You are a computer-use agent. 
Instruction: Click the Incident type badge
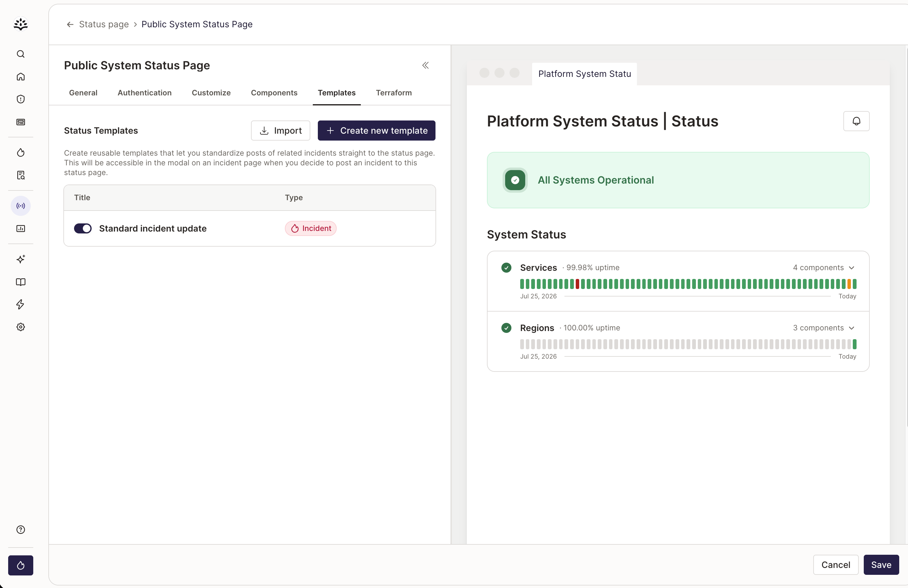click(311, 228)
